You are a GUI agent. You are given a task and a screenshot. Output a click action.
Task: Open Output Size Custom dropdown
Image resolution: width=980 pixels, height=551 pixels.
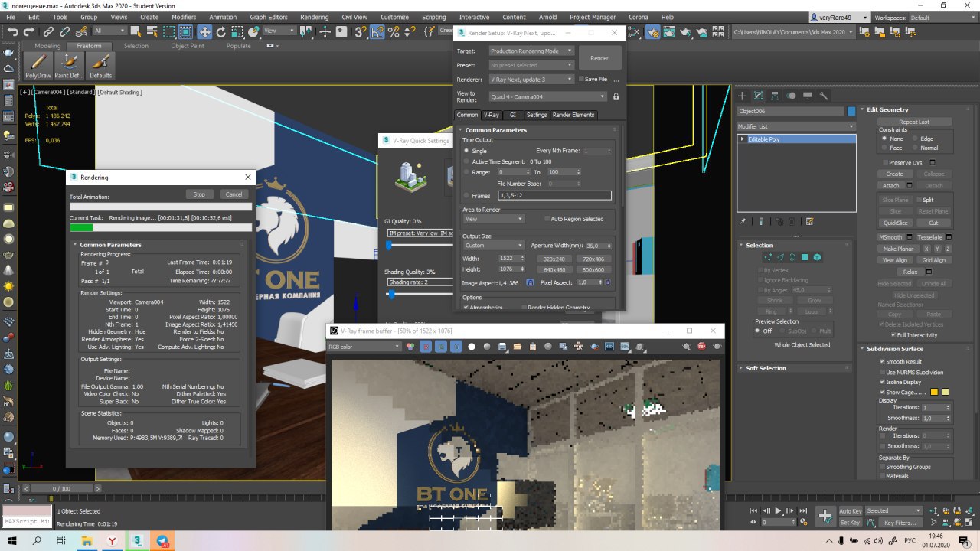coord(493,246)
